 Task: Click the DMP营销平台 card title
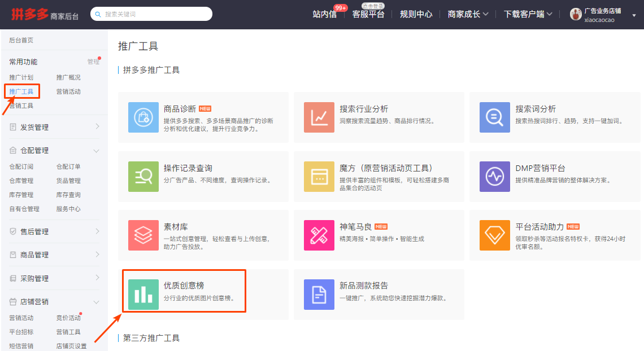[540, 168]
